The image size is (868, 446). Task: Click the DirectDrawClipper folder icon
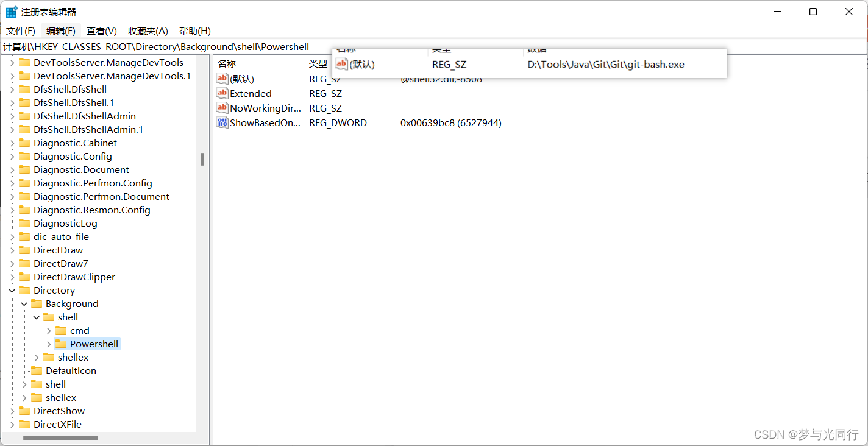tap(24, 277)
